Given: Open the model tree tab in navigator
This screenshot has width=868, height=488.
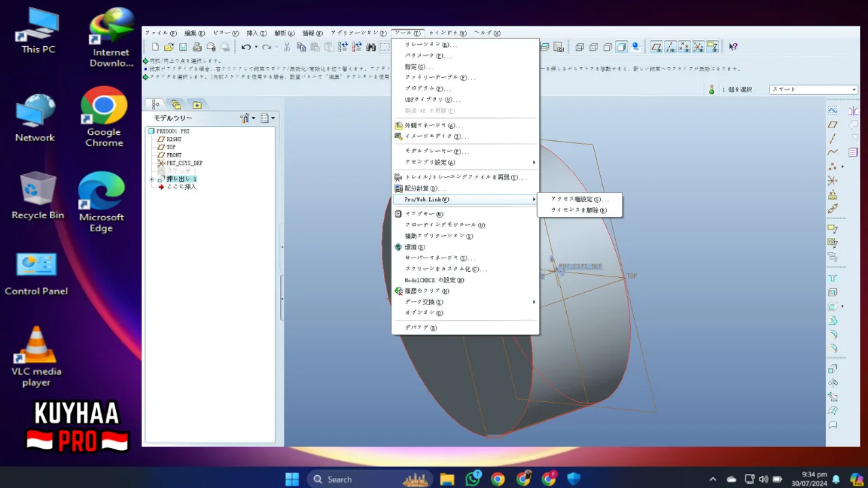Looking at the screenshot, I should (x=155, y=104).
